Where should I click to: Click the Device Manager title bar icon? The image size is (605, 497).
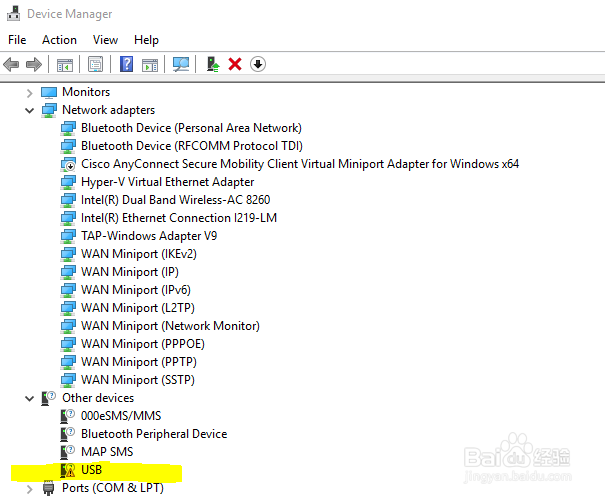click(14, 14)
